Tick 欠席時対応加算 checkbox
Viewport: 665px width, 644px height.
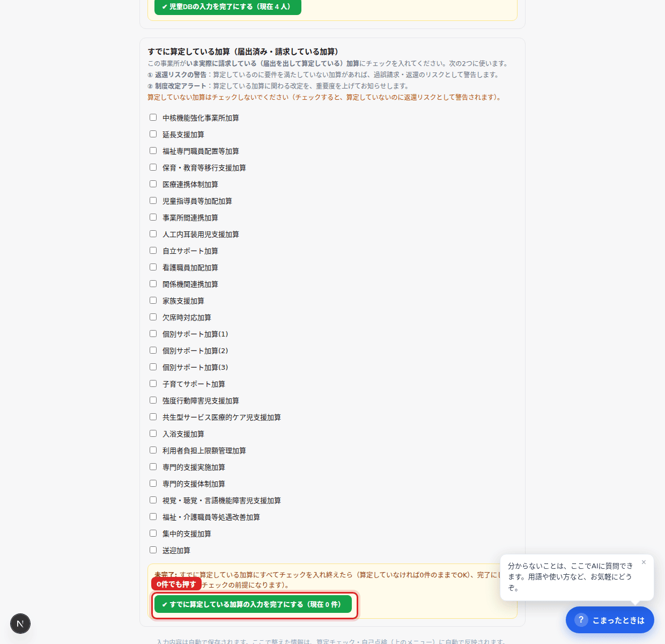[153, 317]
